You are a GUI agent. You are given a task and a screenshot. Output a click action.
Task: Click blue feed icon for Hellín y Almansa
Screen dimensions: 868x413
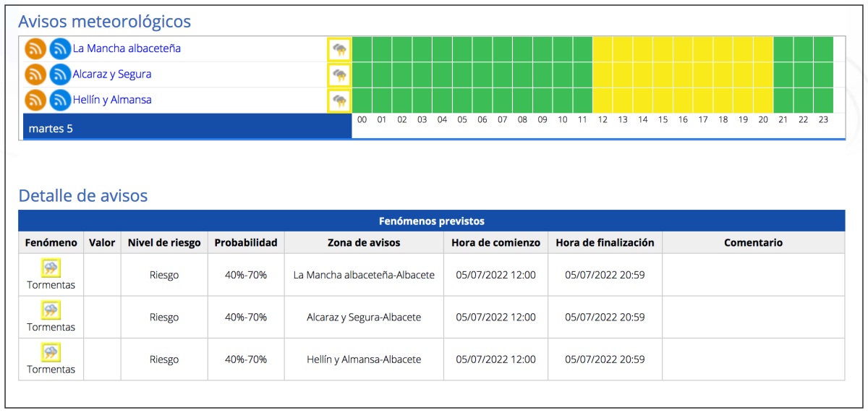tap(60, 100)
